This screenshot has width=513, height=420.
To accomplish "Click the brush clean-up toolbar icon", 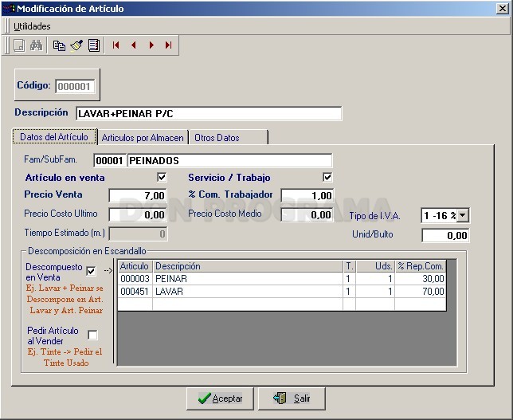I will [x=76, y=45].
